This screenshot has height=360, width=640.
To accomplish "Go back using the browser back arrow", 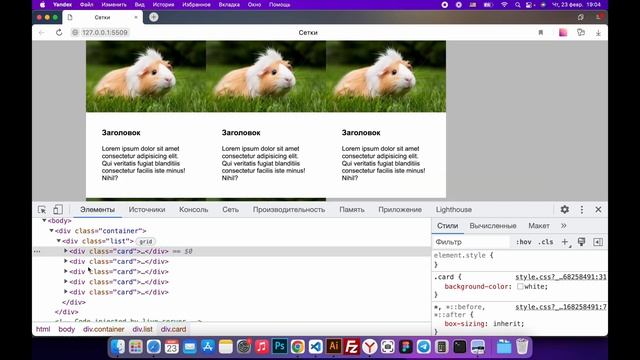I will tap(42, 32).
